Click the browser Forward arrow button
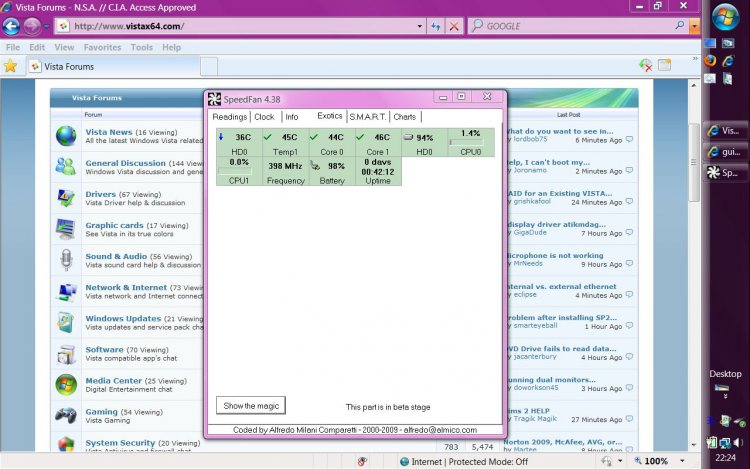The height and width of the screenshot is (469, 750). [x=32, y=26]
